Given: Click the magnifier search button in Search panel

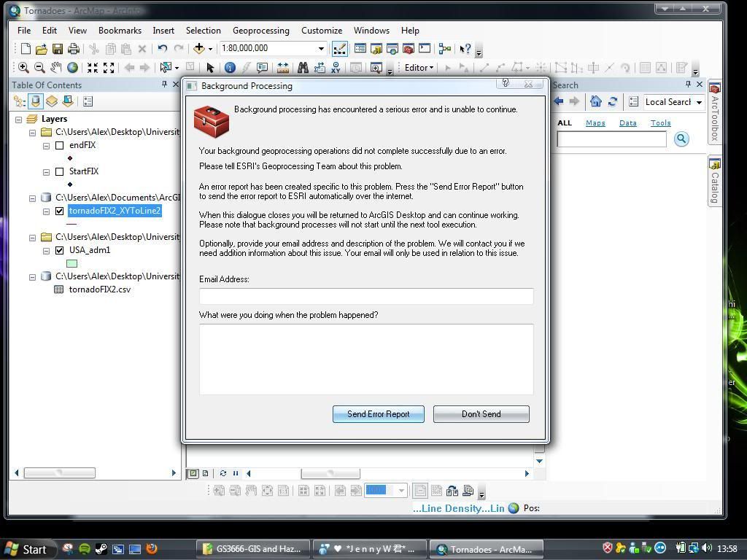Looking at the screenshot, I should [682, 139].
